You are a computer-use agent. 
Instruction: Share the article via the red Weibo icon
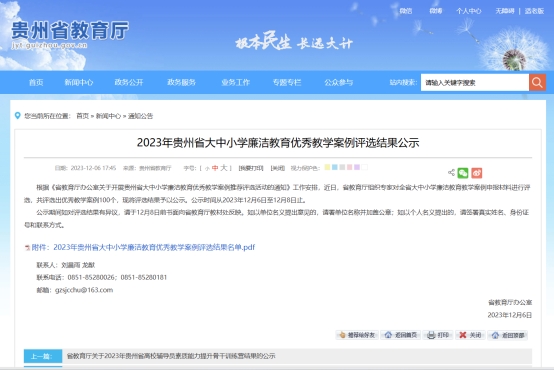(477, 173)
